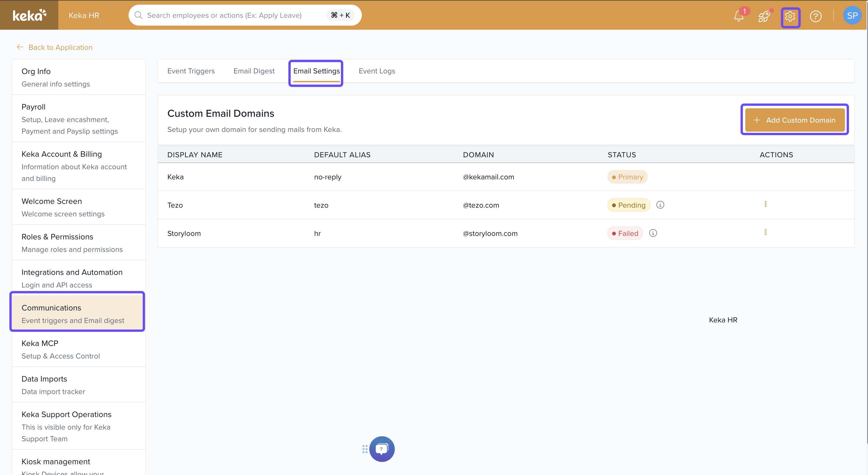Viewport: 868px width, 475px height.
Task: Show info for Failed status on Storyloom
Action: (x=653, y=233)
